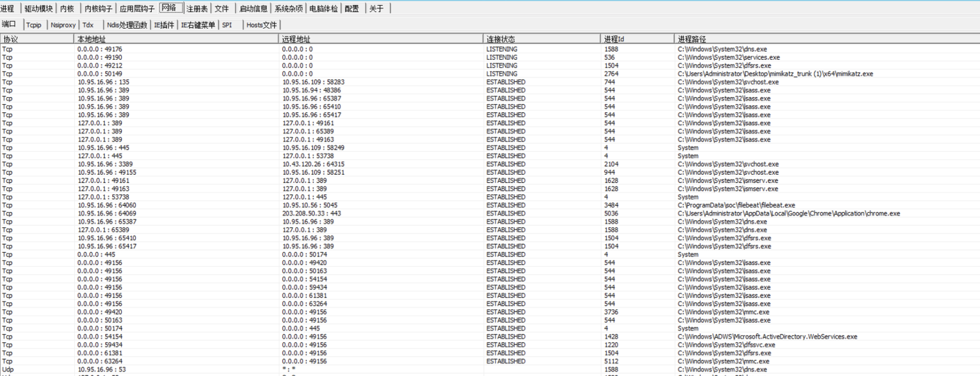The image size is (980, 376).
Task: Open the Nsiproxy sub-tab
Action: pos(63,25)
